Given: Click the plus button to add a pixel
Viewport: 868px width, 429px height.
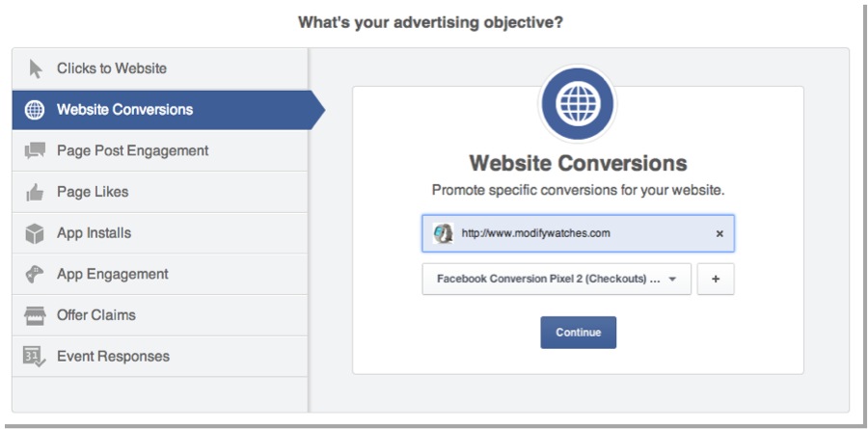Looking at the screenshot, I should pos(716,280).
